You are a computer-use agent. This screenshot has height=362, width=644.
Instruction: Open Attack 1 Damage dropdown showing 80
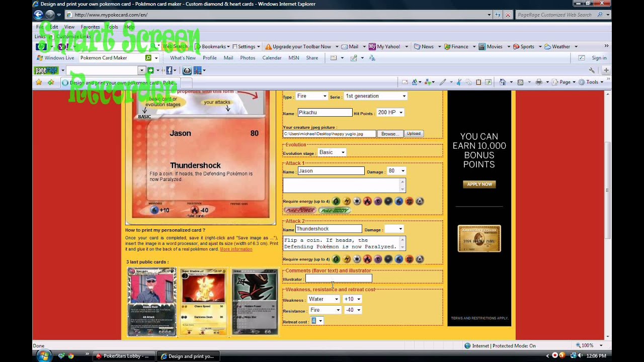point(396,171)
